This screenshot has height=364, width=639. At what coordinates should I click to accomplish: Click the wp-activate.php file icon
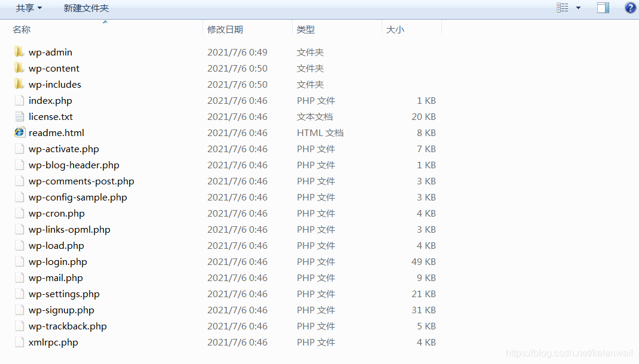click(19, 149)
